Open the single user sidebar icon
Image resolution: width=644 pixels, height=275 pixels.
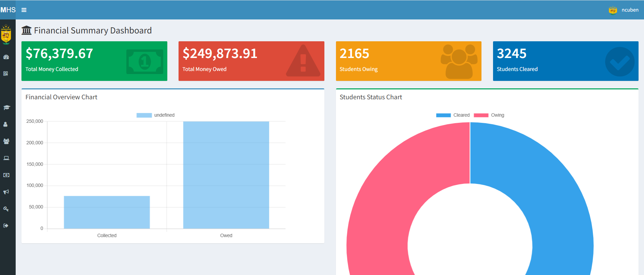(x=5, y=125)
